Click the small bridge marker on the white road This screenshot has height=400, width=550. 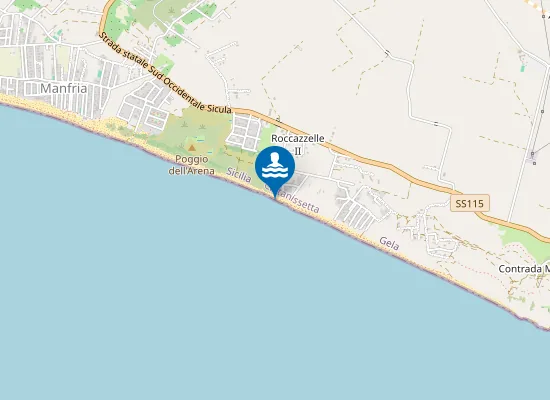point(387,53)
